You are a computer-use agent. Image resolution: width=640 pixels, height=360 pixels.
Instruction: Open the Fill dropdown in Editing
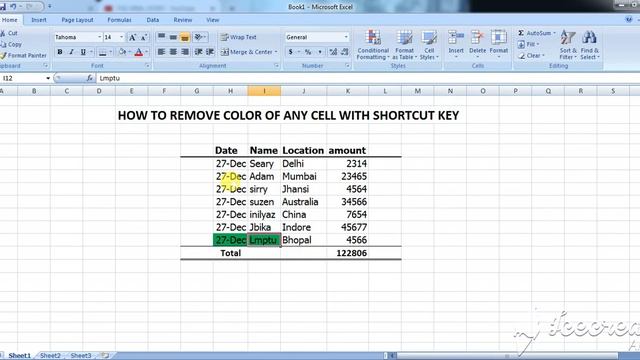(x=529, y=44)
